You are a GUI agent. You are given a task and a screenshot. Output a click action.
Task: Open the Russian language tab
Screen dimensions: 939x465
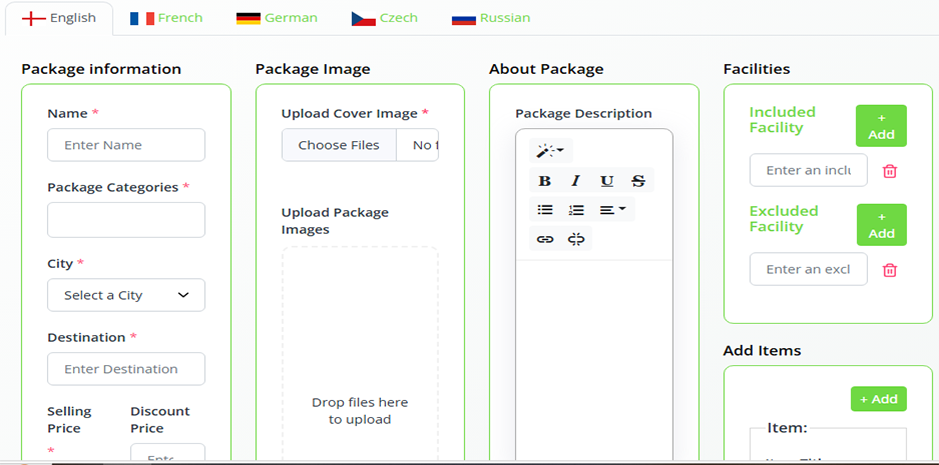(x=491, y=18)
